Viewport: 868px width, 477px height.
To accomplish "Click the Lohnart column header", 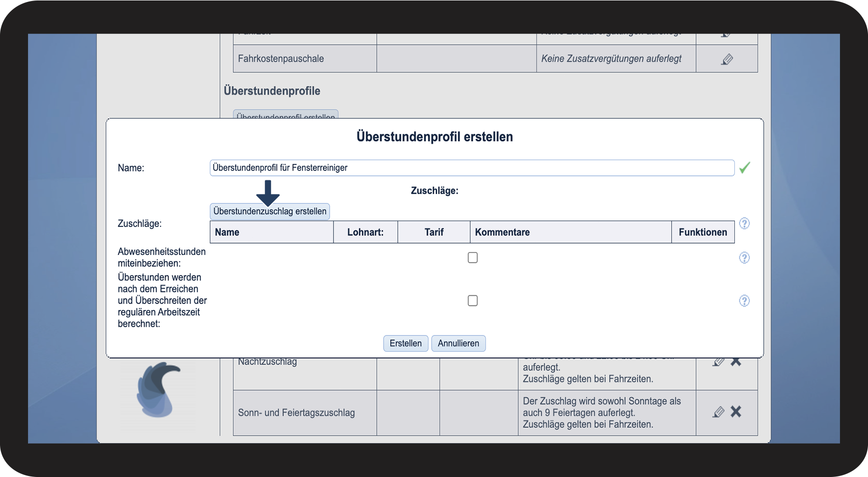I will (x=365, y=232).
